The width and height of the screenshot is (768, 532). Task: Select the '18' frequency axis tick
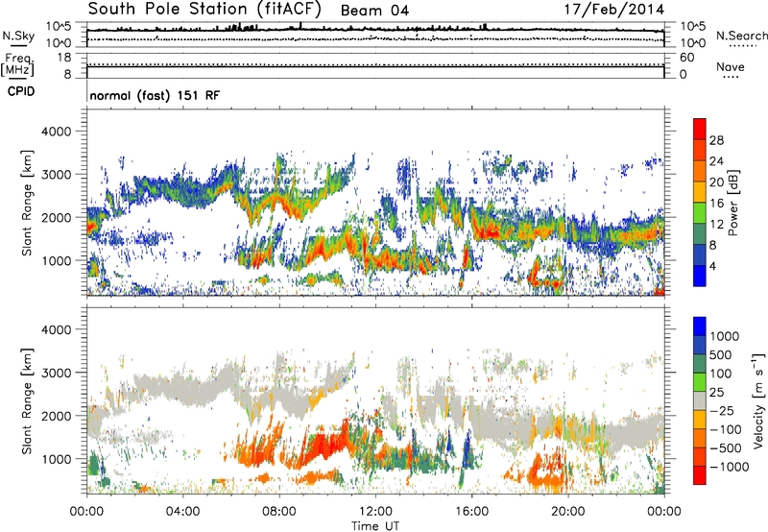tap(64, 58)
